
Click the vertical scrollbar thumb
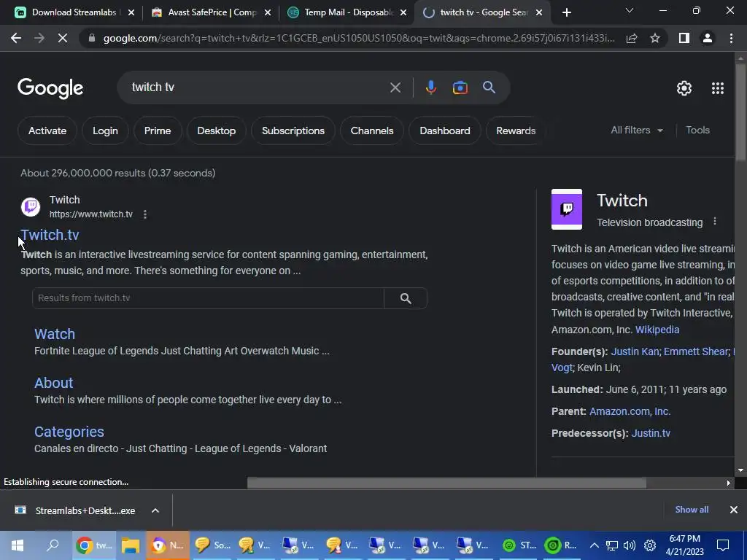[x=740, y=112]
